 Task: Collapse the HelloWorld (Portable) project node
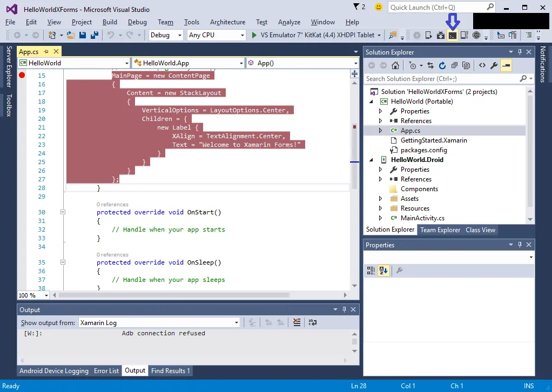point(371,102)
